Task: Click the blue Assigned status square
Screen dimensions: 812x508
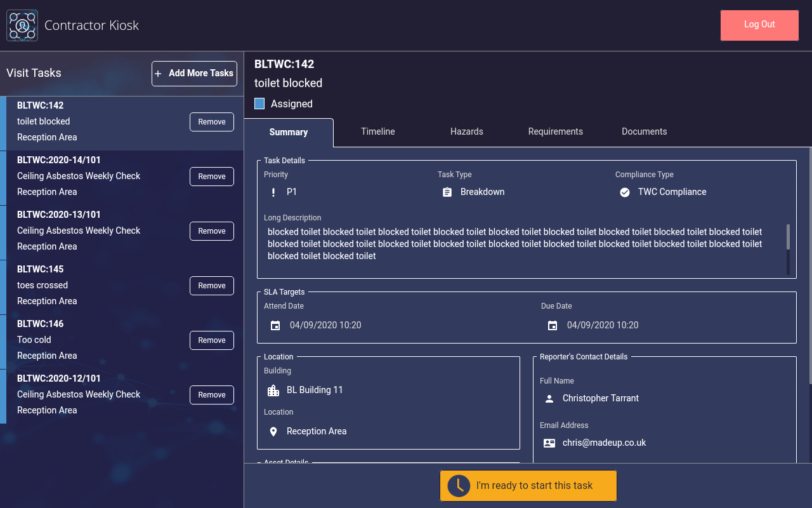Action: [259, 104]
